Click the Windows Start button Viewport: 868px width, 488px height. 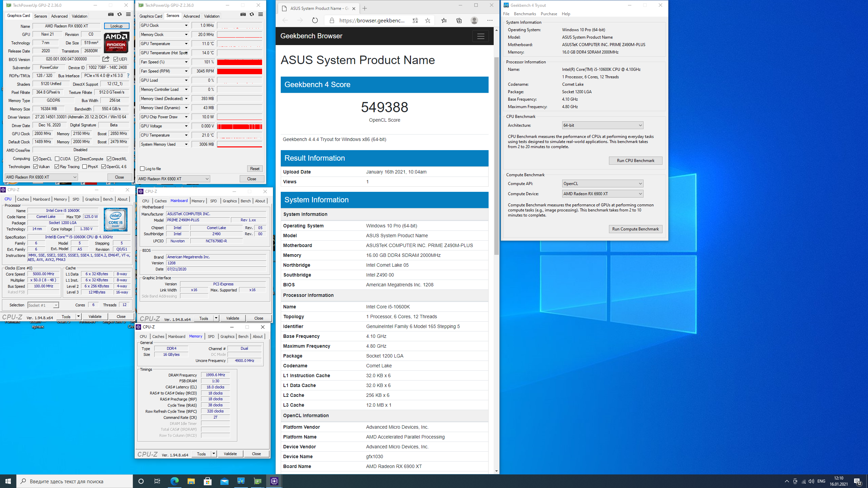8,481
